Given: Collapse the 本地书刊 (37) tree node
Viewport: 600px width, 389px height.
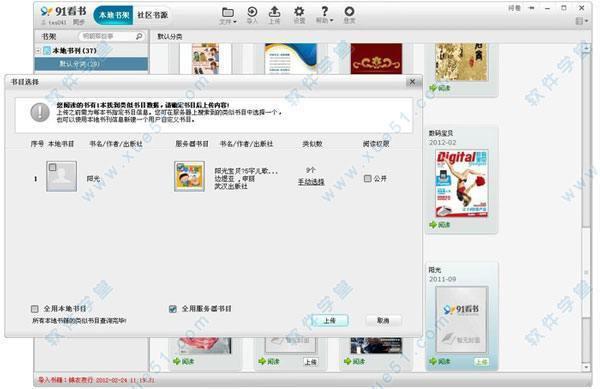Looking at the screenshot, I should tap(38, 50).
